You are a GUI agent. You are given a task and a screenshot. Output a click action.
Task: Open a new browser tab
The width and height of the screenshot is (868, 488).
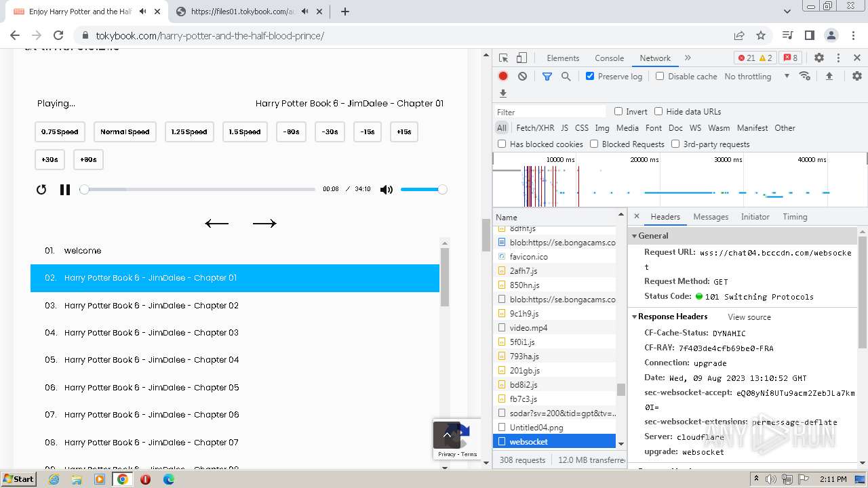345,12
